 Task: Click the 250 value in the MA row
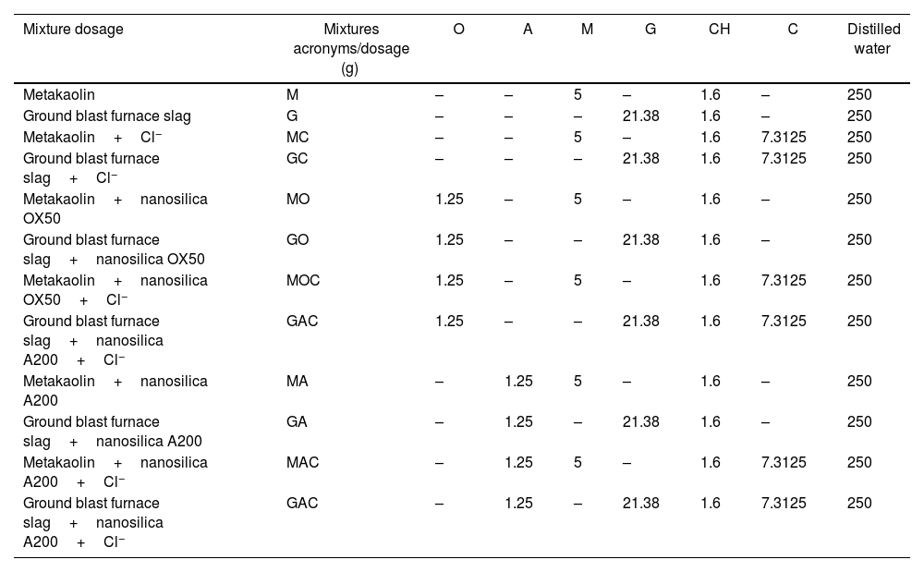point(859,381)
